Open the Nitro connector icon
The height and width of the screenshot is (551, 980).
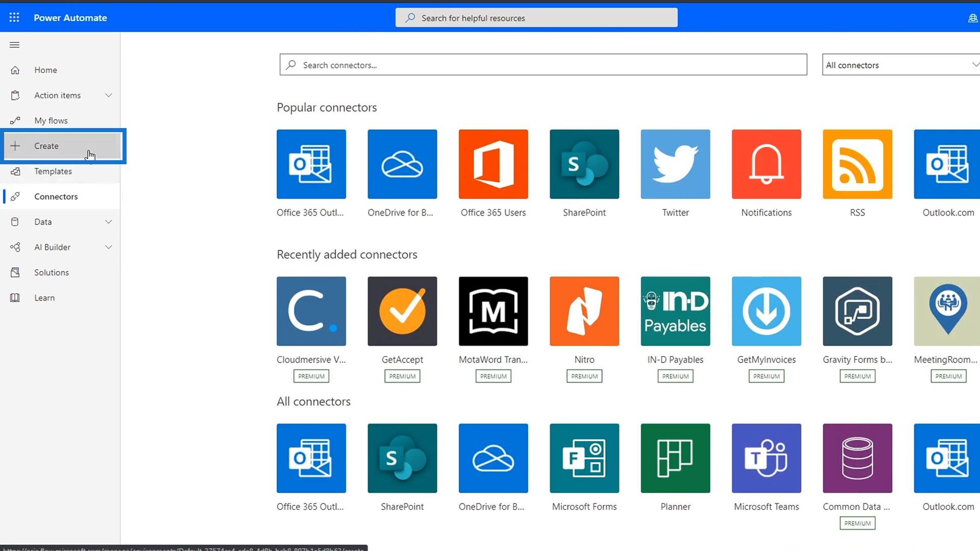click(584, 311)
